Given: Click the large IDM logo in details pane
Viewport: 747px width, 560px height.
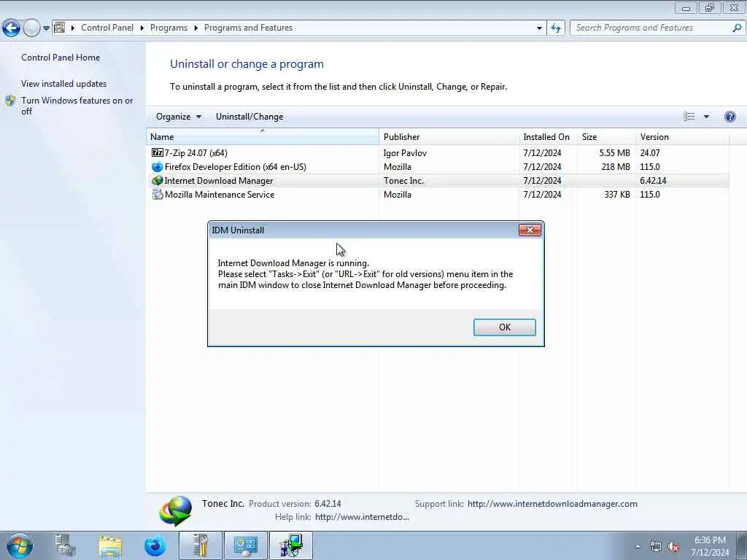Looking at the screenshot, I should point(176,510).
